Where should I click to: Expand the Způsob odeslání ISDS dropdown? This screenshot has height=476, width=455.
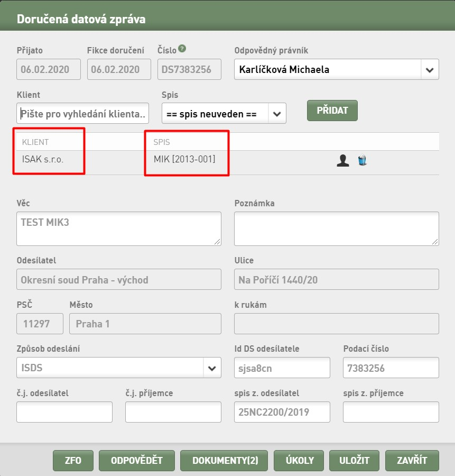pyautogui.click(x=212, y=368)
